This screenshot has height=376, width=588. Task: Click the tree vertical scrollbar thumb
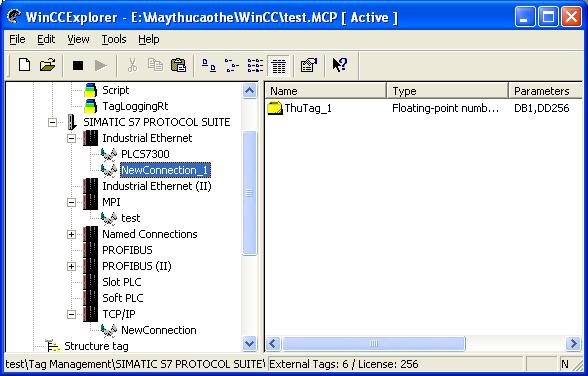tap(249, 193)
